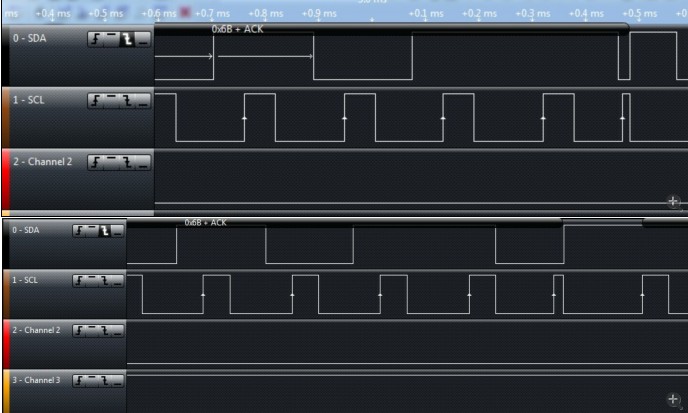Click the '+0.8 ms' timeline tick

coord(266,14)
